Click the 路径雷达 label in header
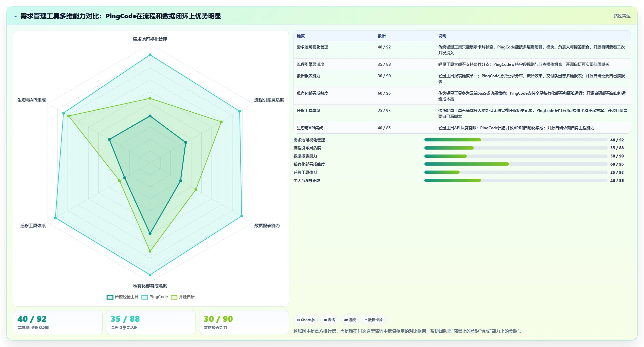Viewport: 644px width, 347px height. (622, 16)
